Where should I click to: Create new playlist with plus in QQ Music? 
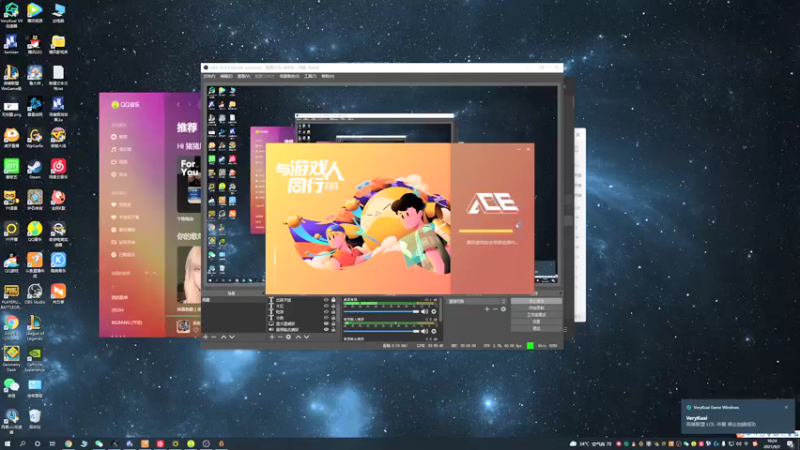coord(147,273)
